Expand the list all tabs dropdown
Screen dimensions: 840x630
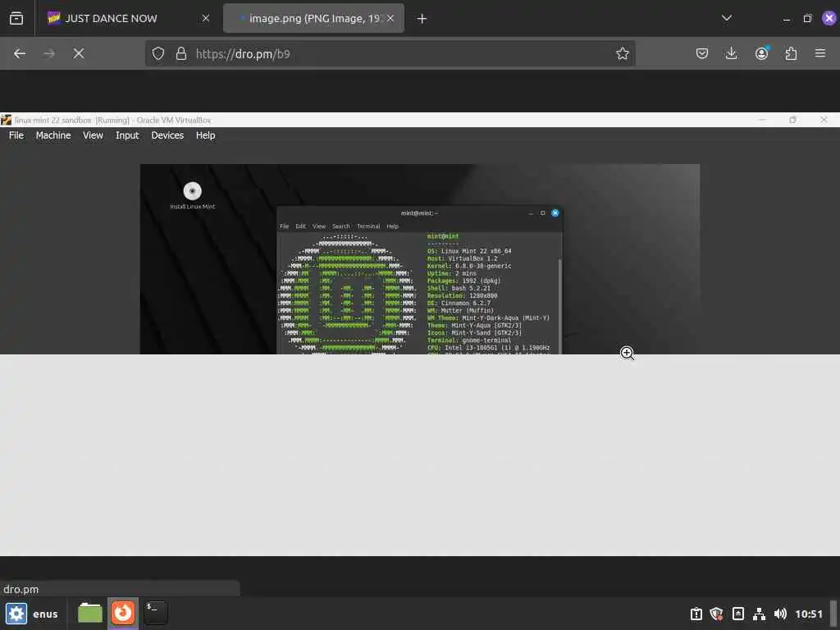tap(727, 18)
